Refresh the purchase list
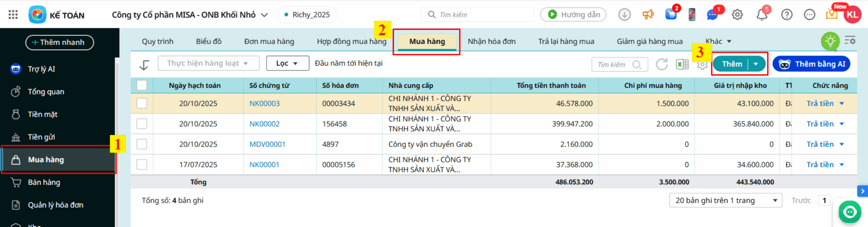This screenshot has width=868, height=227. tap(662, 65)
